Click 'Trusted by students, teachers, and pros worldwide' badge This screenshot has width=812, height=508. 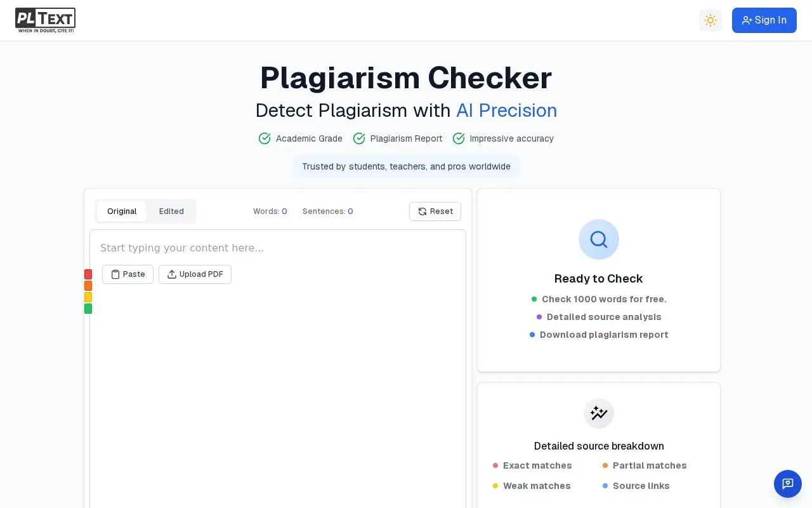tap(406, 166)
